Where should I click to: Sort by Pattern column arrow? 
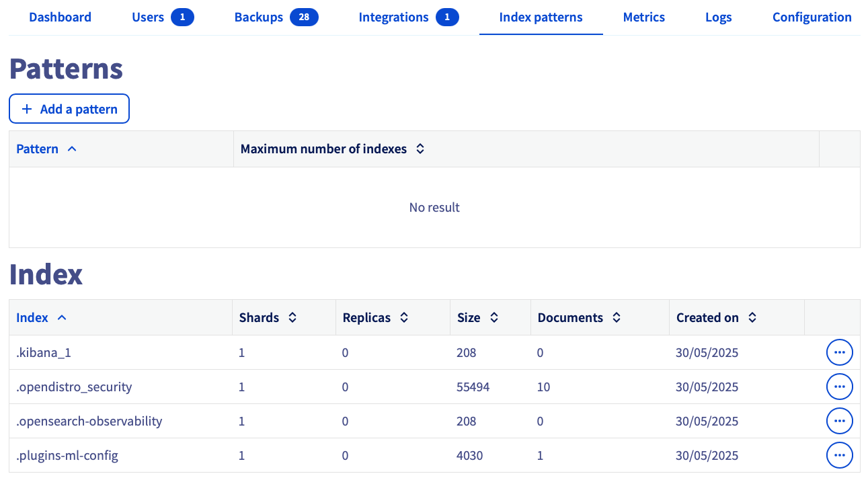(72, 149)
